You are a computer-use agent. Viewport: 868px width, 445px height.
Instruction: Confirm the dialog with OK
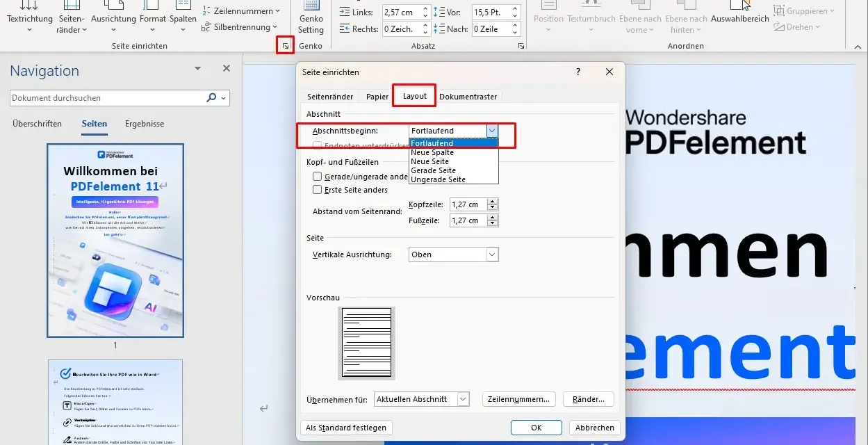[537, 428]
